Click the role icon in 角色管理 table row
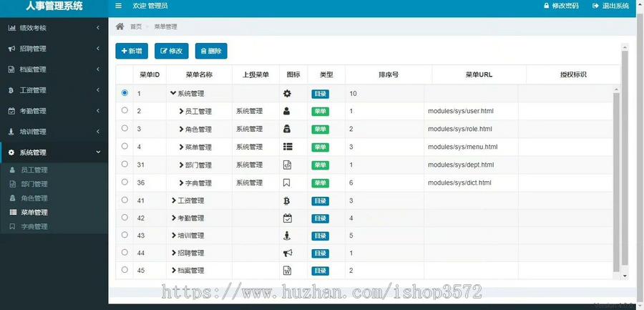 tap(287, 129)
